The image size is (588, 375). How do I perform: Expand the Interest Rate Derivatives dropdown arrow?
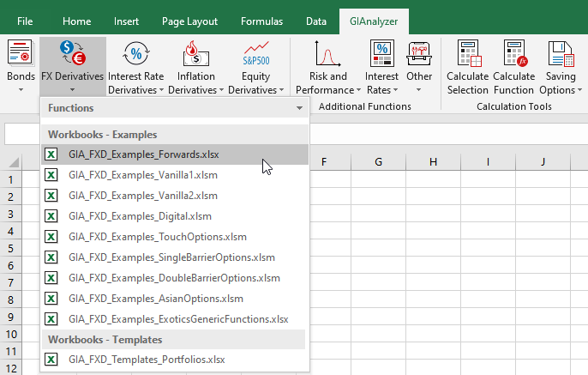(161, 90)
